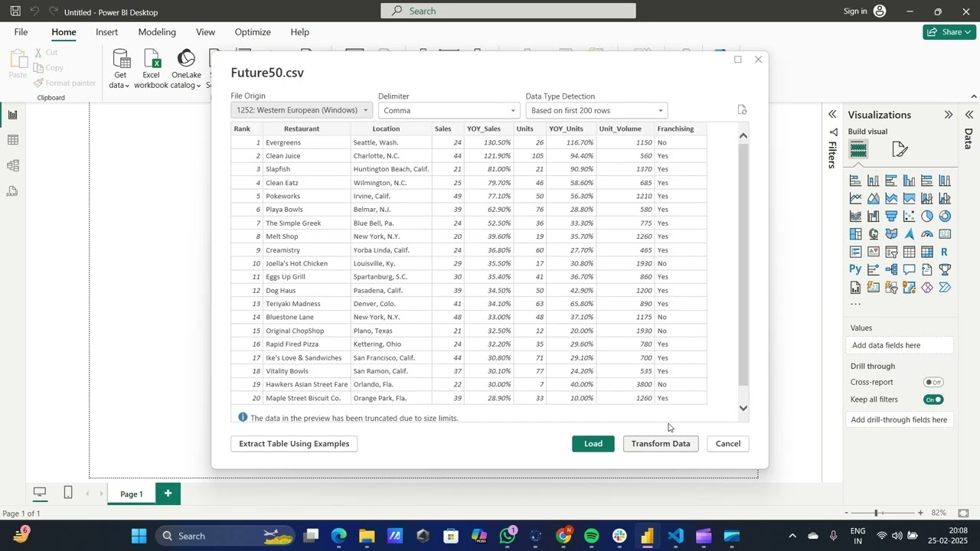This screenshot has width=980, height=551.
Task: Choose the R script visual
Action: 945,252
